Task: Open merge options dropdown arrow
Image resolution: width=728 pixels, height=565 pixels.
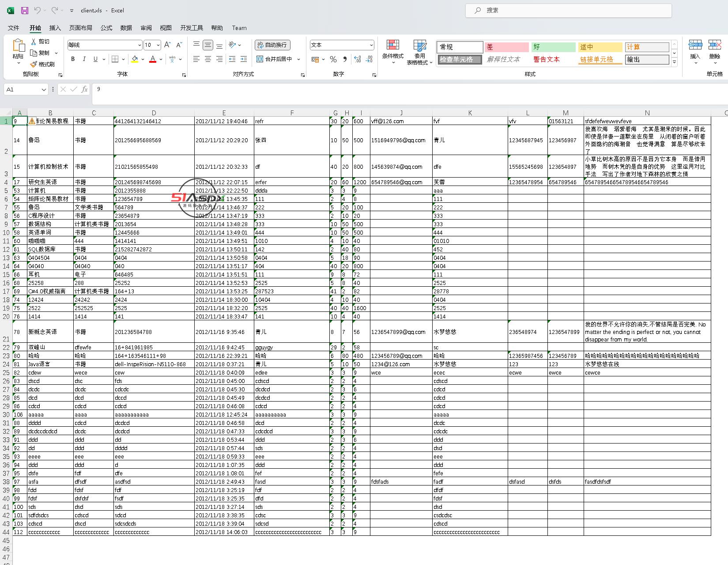Action: pos(299,59)
